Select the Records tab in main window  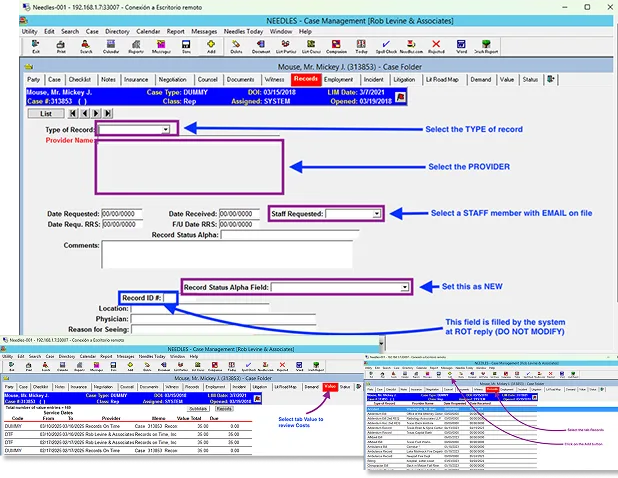coord(305,79)
